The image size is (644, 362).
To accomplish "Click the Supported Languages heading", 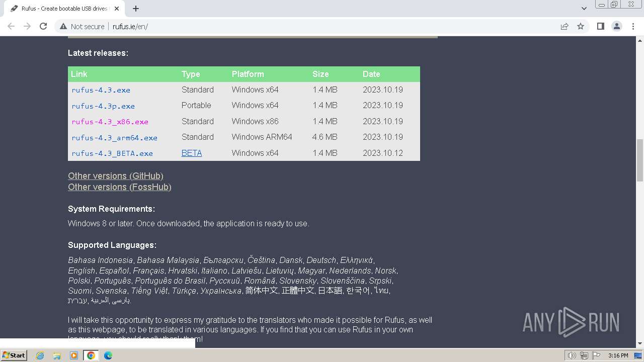I will click(x=112, y=245).
